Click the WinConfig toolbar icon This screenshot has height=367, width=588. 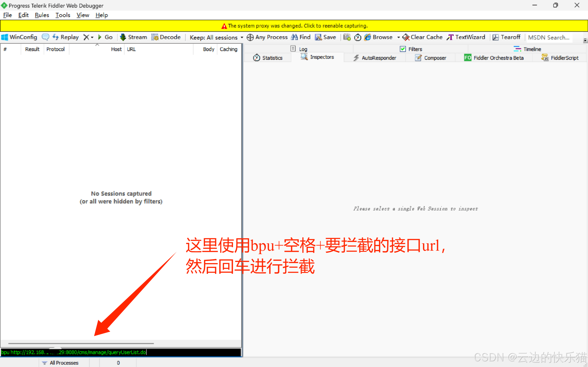tap(5, 37)
